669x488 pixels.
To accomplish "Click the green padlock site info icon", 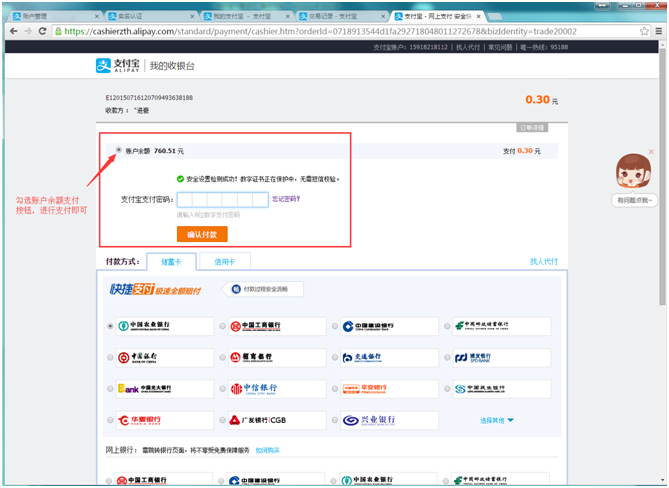I will coord(58,31).
